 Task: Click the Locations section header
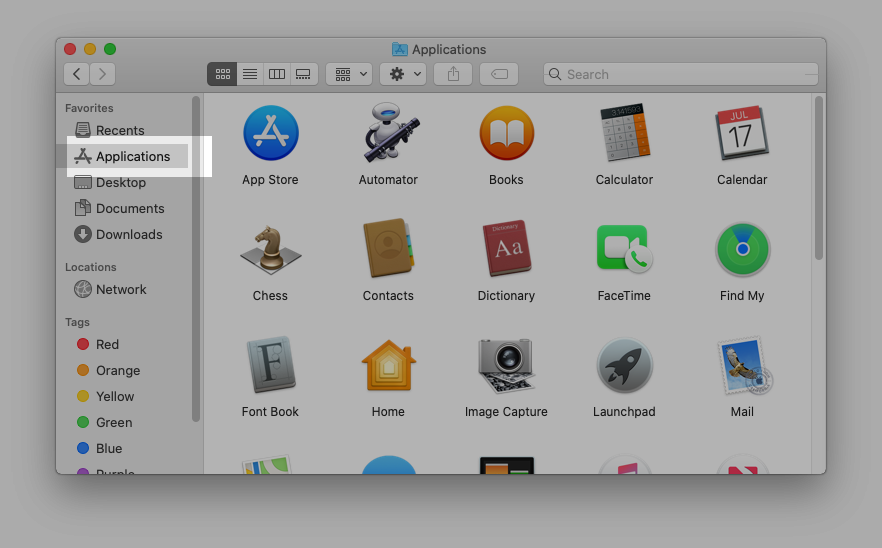point(91,267)
